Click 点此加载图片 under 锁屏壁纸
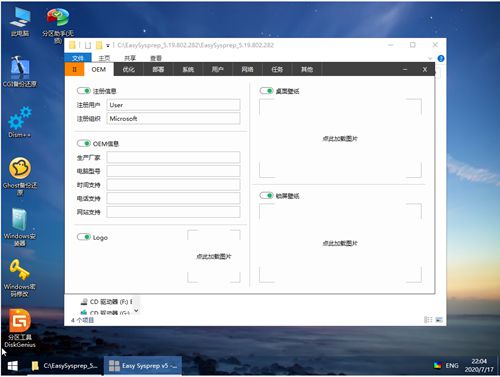 coord(340,243)
